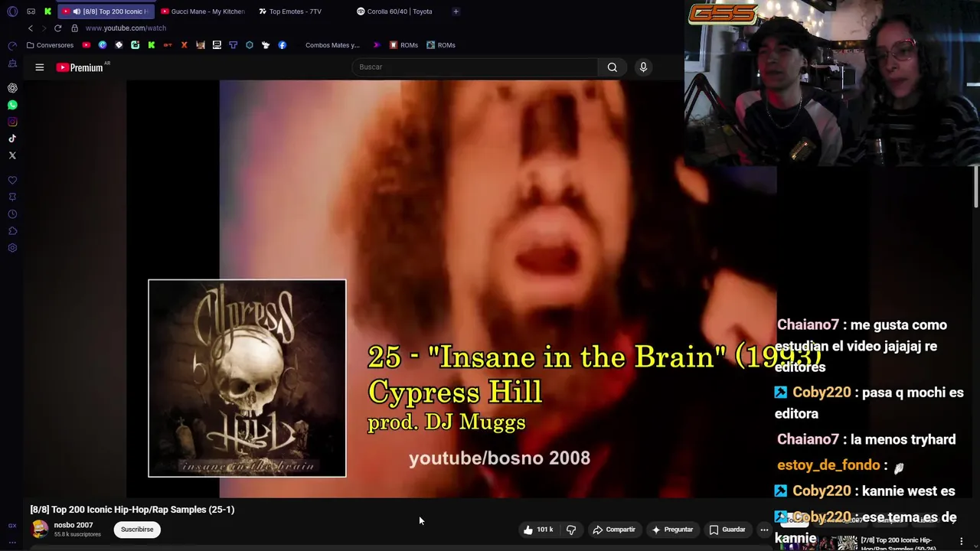Click the video title text [8/8] Top 200

132,510
